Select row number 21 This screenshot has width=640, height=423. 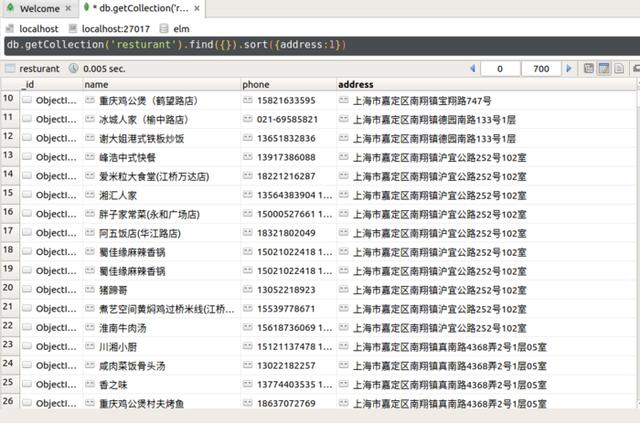9,307
